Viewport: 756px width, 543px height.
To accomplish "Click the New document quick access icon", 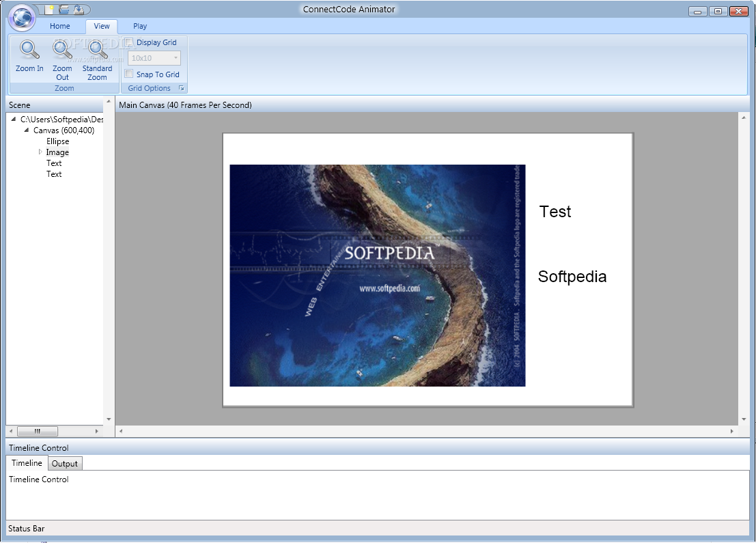I will 49,9.
